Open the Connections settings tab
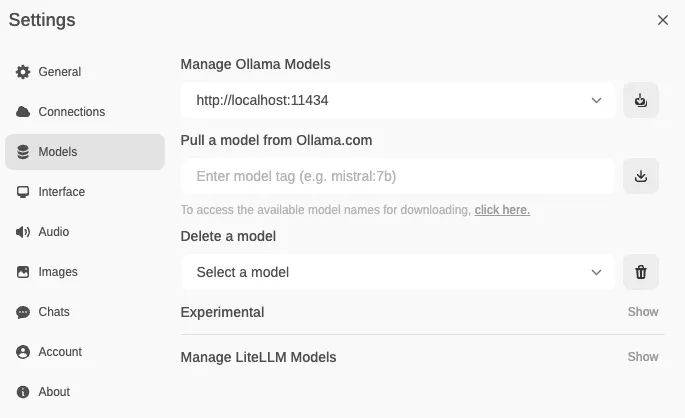Viewport: 685px width, 418px height. click(71, 112)
